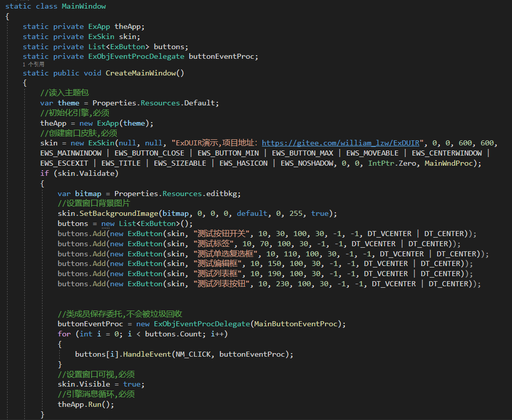Click the EWS_MAINWINDOW flag constant

[x=70, y=153]
